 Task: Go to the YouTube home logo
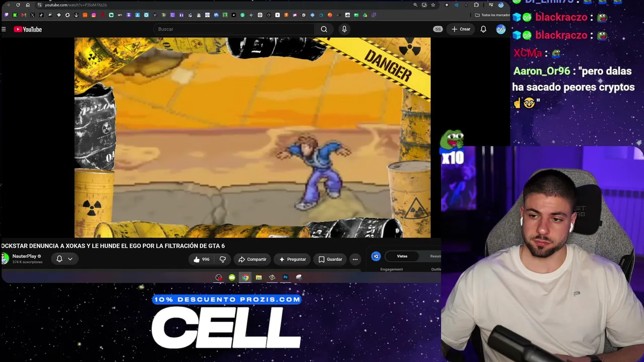coord(28,29)
